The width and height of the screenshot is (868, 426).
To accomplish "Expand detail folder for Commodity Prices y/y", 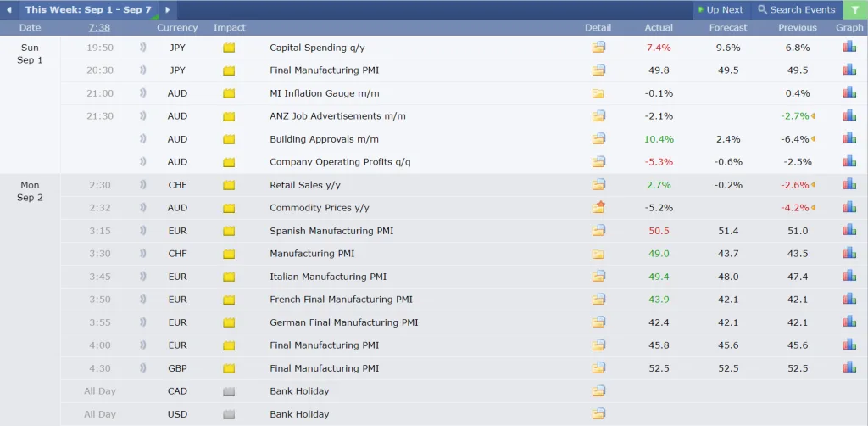I will click(x=598, y=207).
